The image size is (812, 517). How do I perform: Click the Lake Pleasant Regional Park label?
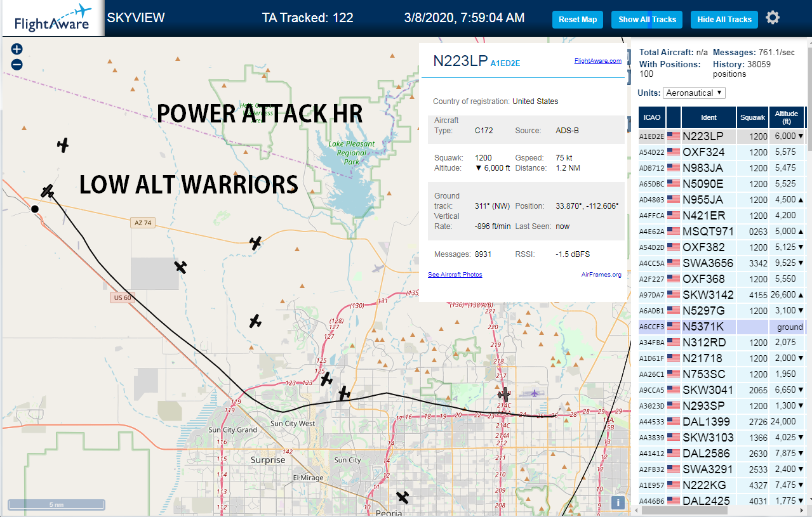pos(352,153)
